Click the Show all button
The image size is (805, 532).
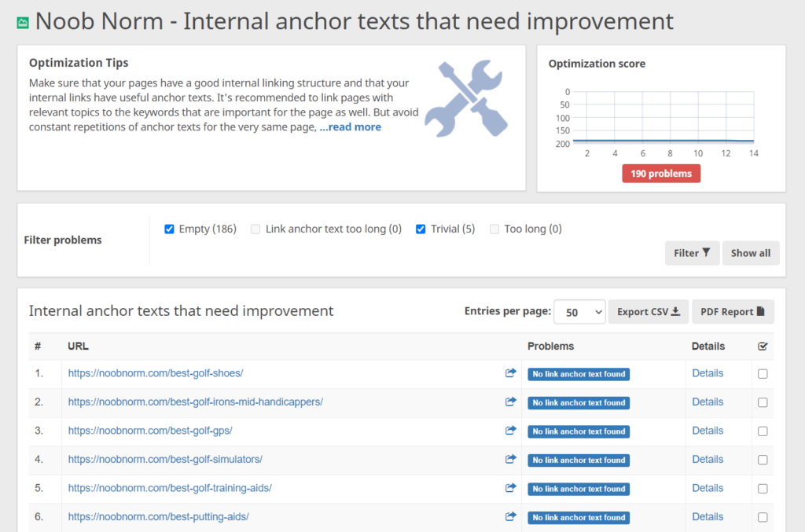tap(751, 253)
